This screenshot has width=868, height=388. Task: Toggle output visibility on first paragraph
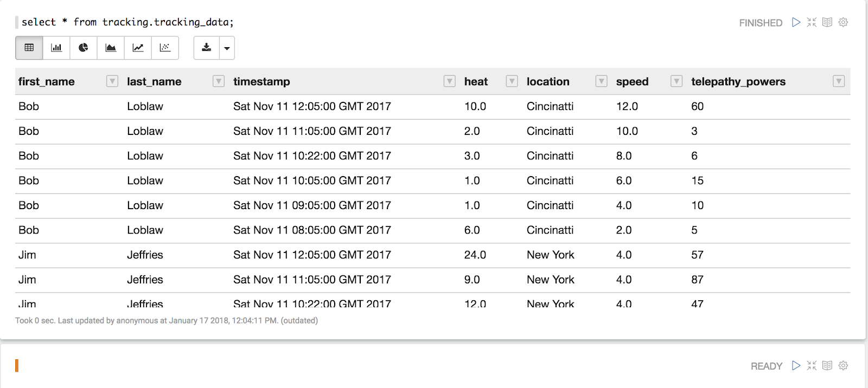point(827,22)
